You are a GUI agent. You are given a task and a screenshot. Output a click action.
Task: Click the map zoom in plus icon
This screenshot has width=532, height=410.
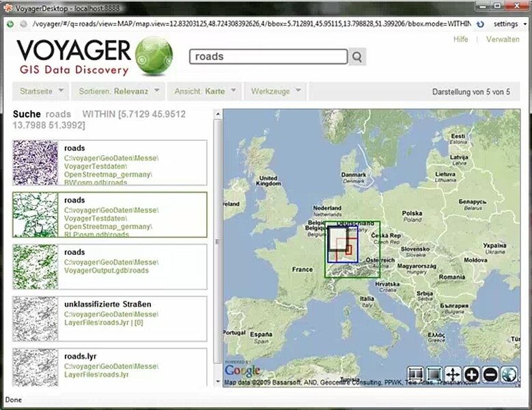coord(471,374)
